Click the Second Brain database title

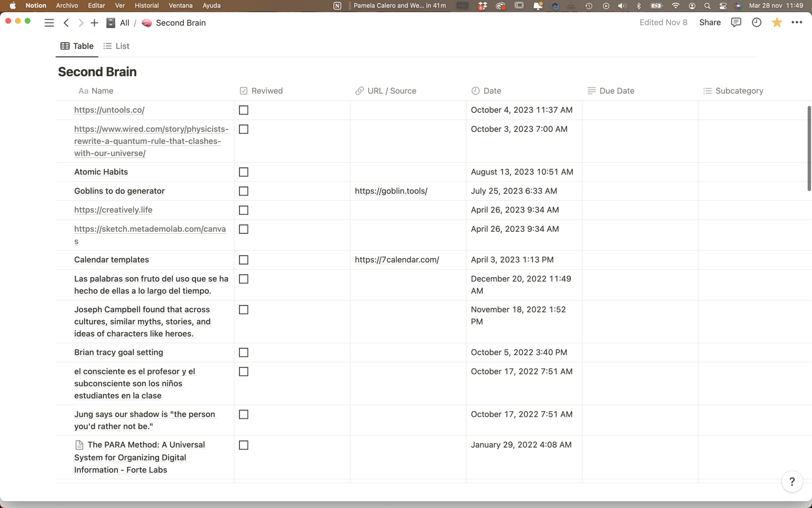(97, 71)
